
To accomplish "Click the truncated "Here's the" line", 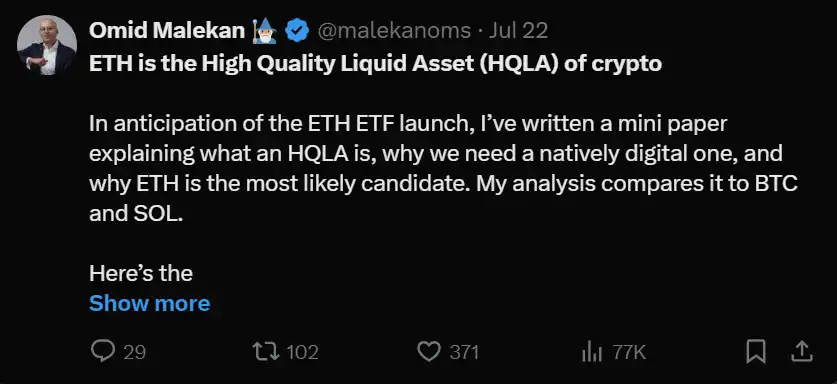I will [141, 273].
